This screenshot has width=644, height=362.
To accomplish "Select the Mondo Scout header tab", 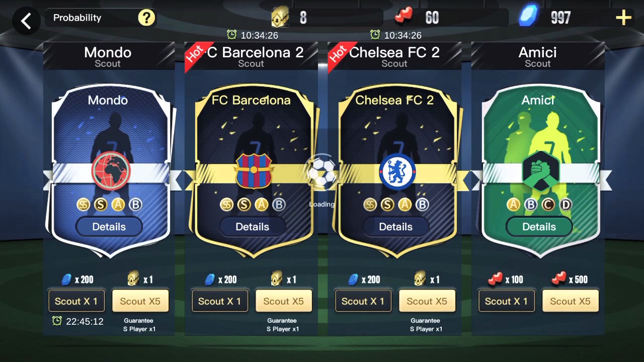I will 108,56.
